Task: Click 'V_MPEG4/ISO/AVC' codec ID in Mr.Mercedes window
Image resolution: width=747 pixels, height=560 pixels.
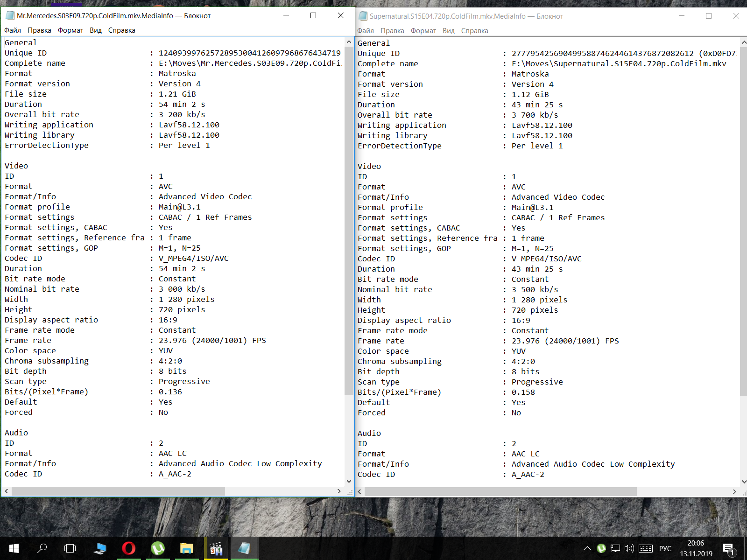Action: 194,258
